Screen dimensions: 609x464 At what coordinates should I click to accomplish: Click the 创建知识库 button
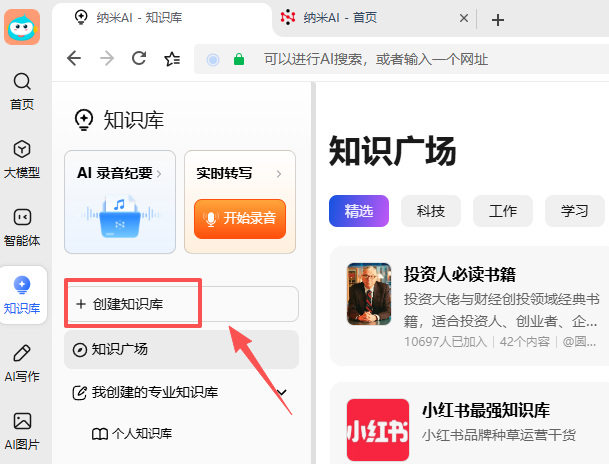point(181,304)
